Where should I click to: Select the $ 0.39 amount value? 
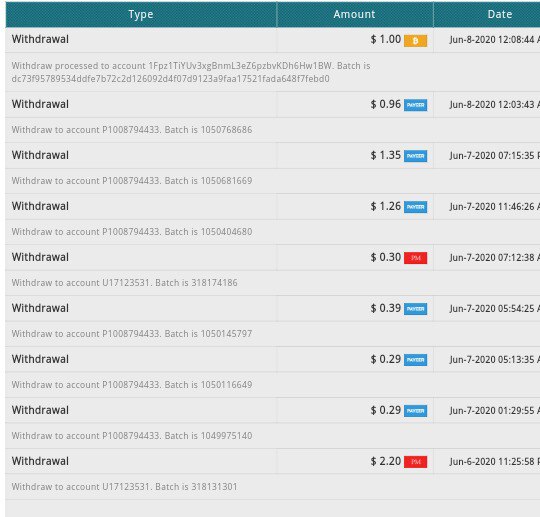pos(386,308)
